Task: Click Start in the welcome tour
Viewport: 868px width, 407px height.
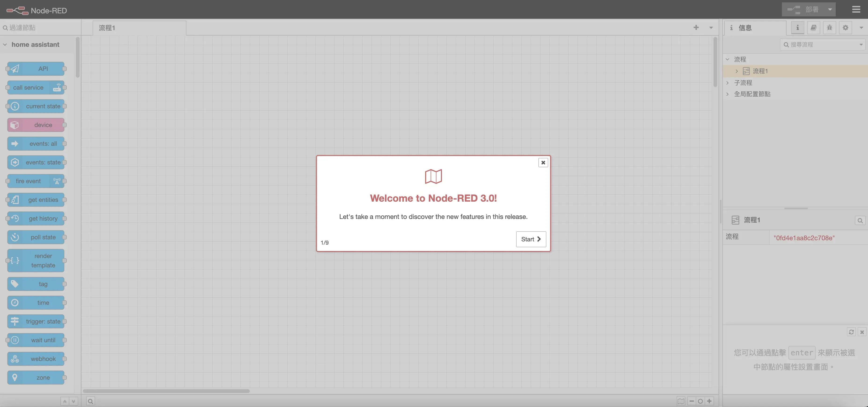Action: coord(531,239)
